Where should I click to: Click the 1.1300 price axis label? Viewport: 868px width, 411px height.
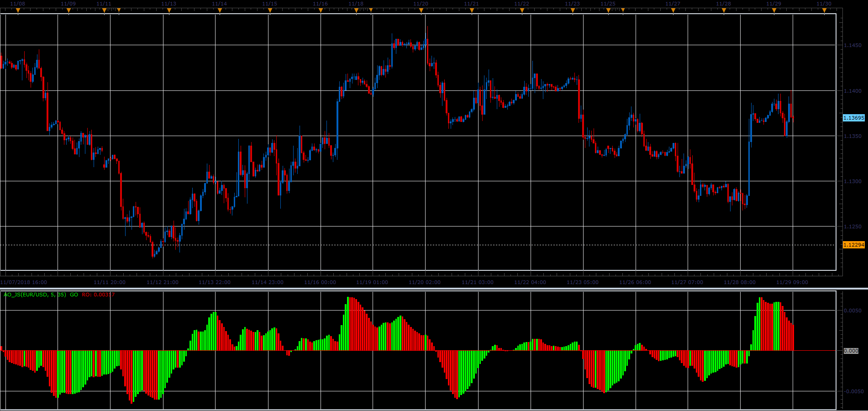(x=853, y=181)
